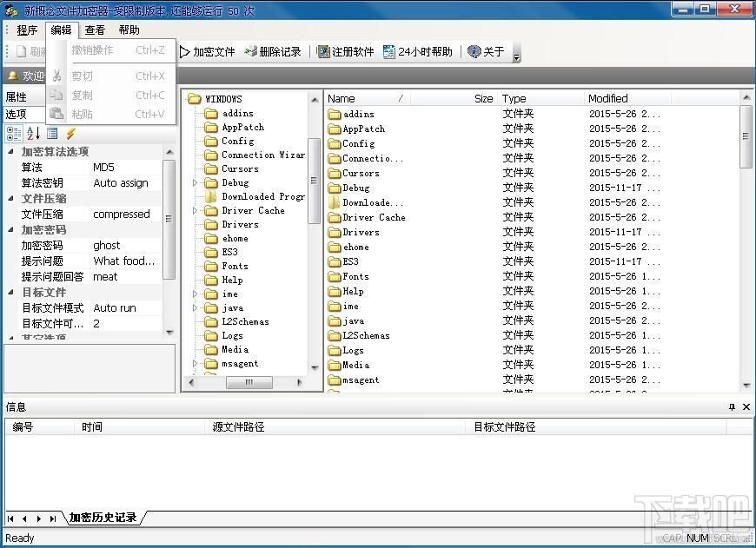Screen dimensions: 756x548
Task: Close the 信息 information panel
Action: (746, 406)
